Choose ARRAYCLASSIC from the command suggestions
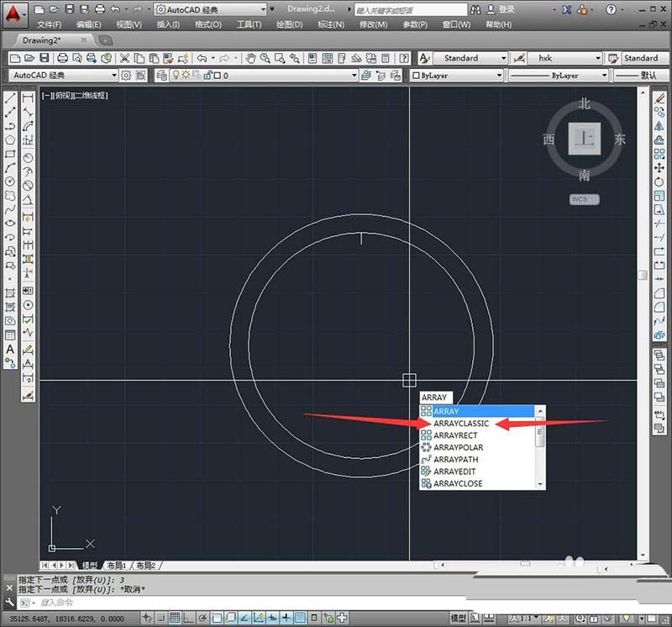Image resolution: width=672 pixels, height=627 pixels. [x=461, y=424]
